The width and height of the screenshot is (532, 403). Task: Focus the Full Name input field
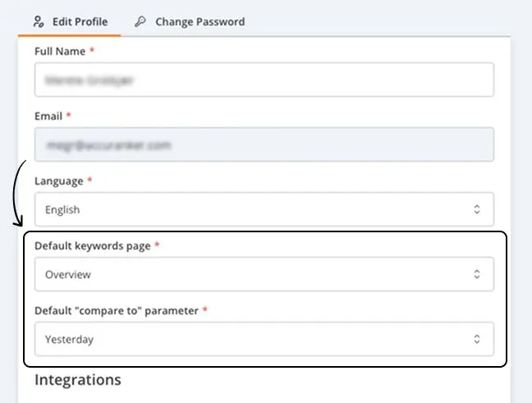tap(264, 80)
